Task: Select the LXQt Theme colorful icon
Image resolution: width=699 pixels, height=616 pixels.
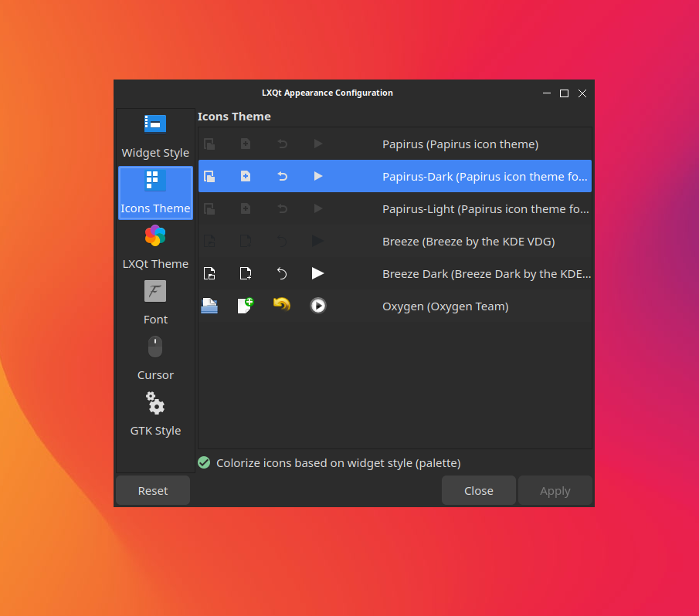Action: pyautogui.click(x=155, y=235)
